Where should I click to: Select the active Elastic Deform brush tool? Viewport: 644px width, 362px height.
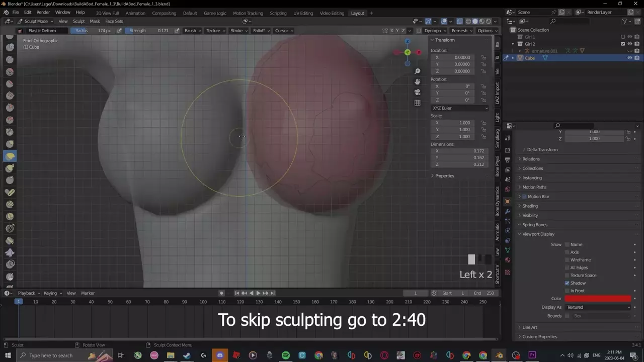point(10,156)
